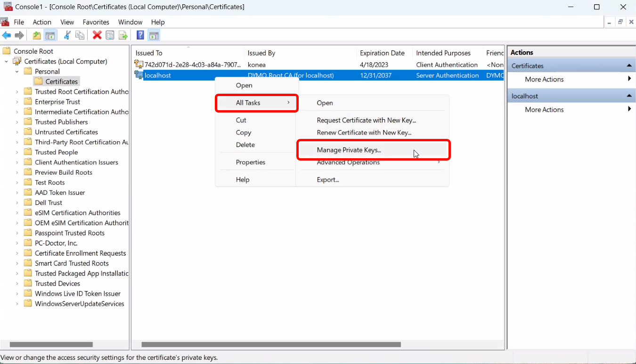The width and height of the screenshot is (636, 364).
Task: Open More Actions under localhost in Actions pane
Action: [544, 110]
